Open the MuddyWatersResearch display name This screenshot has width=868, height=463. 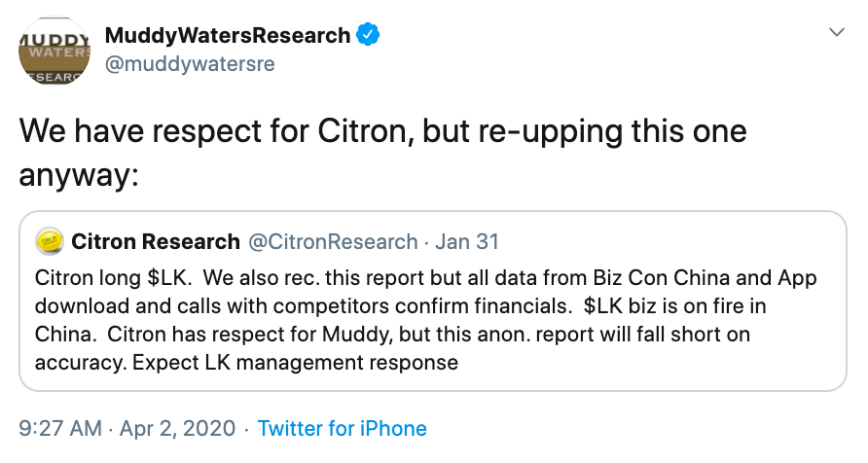pyautogui.click(x=227, y=36)
